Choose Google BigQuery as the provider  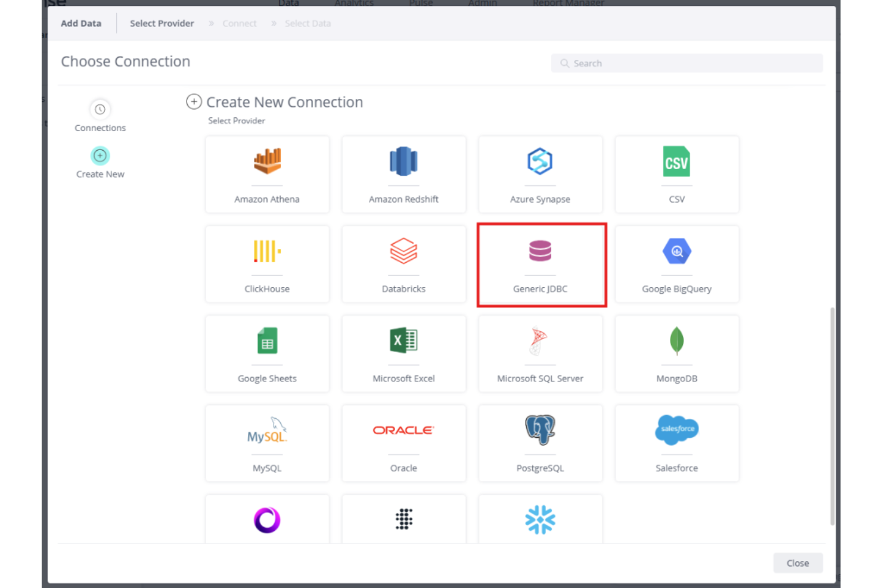pyautogui.click(x=676, y=264)
